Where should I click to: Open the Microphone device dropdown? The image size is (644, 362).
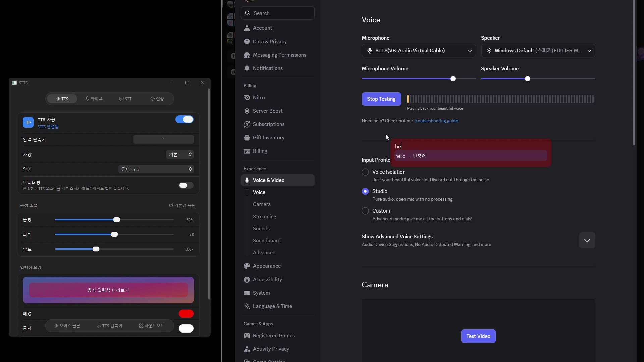[x=419, y=51]
